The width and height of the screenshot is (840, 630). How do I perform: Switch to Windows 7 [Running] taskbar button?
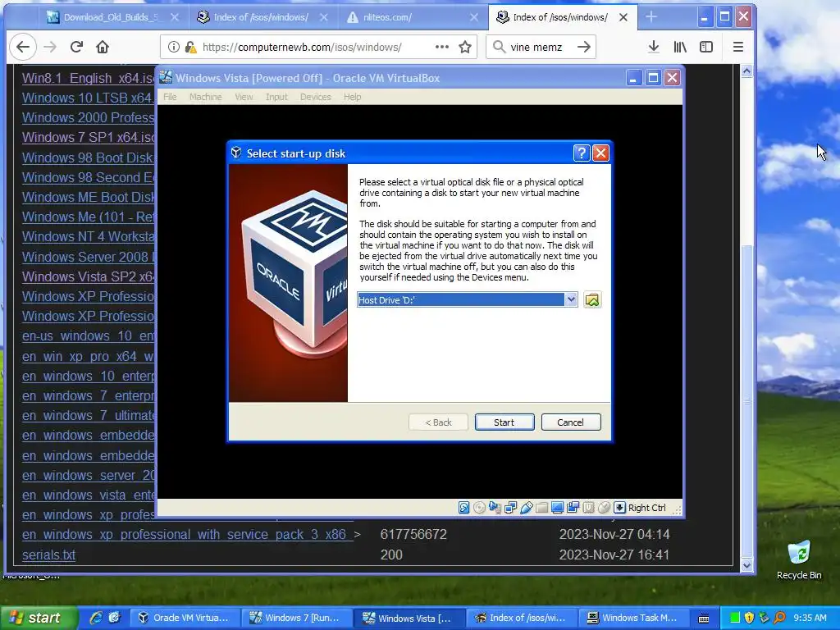(296, 618)
